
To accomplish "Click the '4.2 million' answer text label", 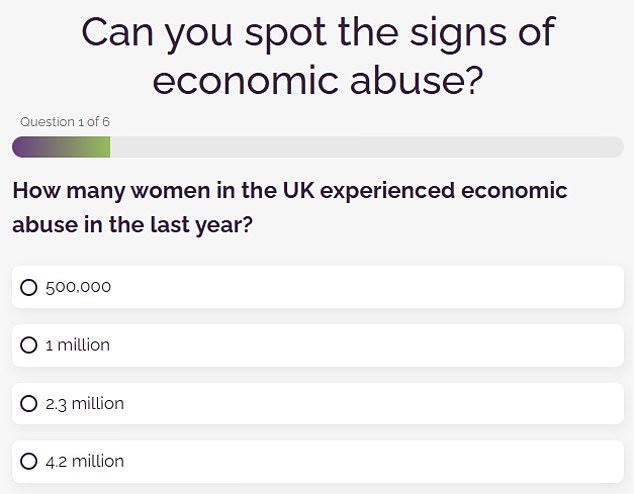I will [x=85, y=462].
